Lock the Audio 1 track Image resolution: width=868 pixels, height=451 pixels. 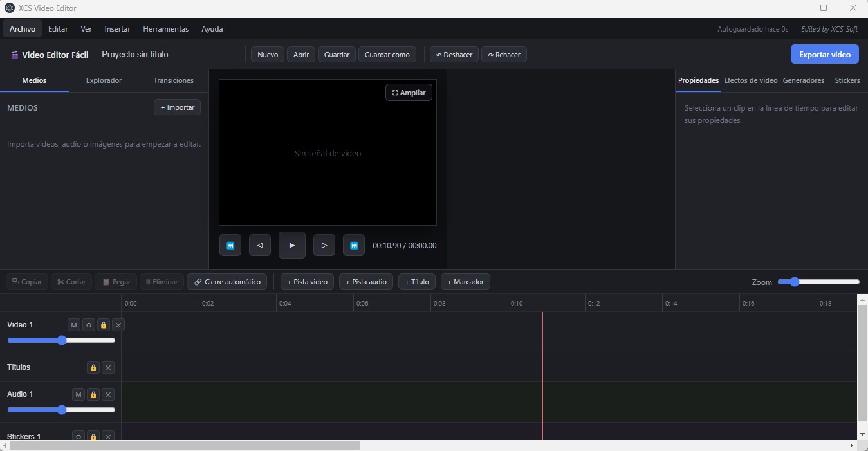point(93,394)
